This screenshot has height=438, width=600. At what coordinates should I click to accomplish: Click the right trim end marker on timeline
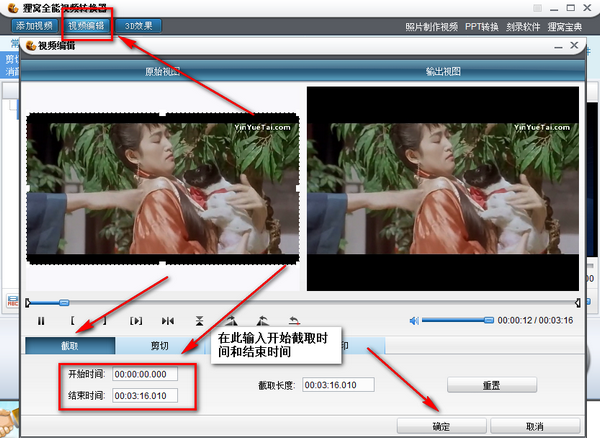click(577, 303)
